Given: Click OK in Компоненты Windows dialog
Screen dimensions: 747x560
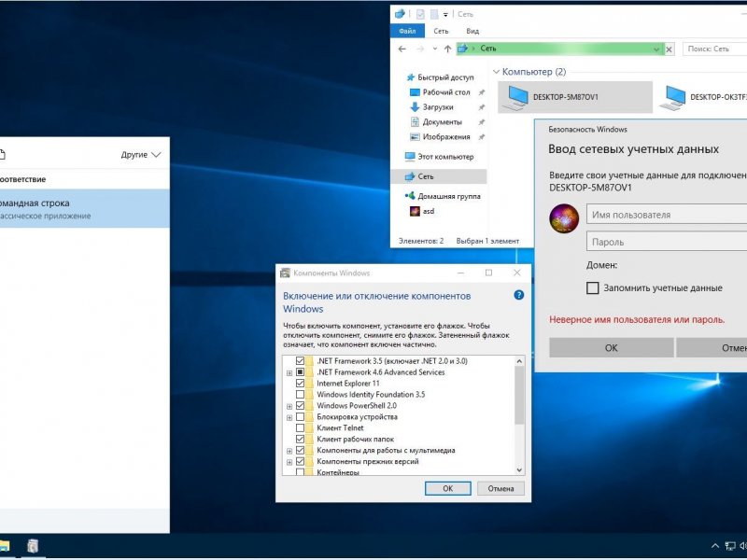Looking at the screenshot, I should tap(448, 488).
